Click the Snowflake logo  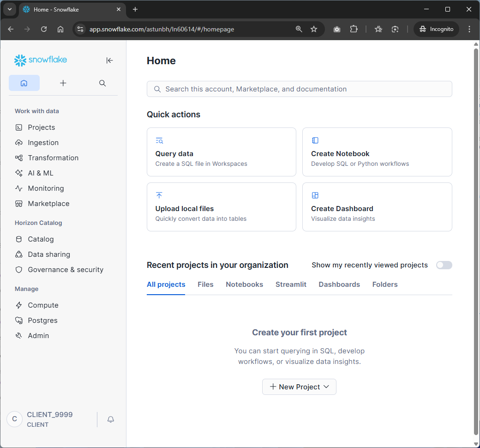click(x=41, y=60)
